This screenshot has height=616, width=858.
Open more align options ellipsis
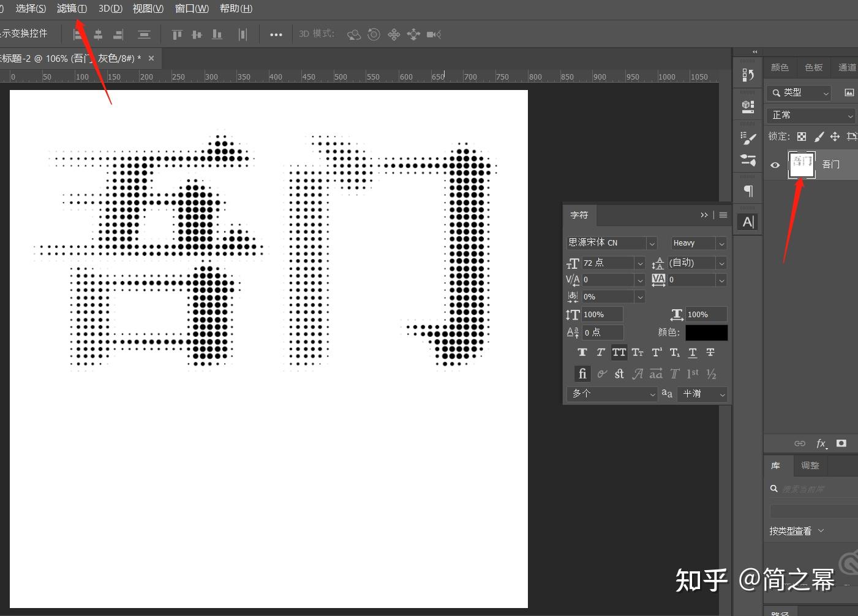(x=276, y=34)
